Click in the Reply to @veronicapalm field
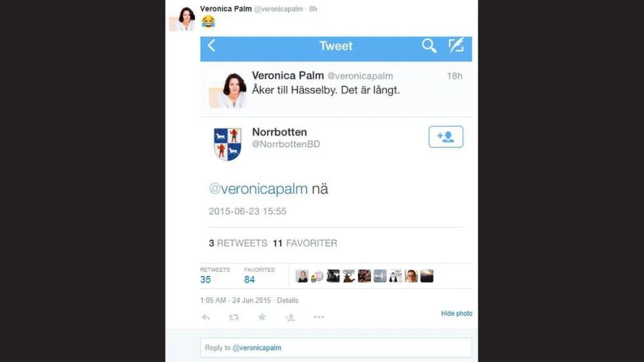The image size is (644, 362). click(336, 348)
